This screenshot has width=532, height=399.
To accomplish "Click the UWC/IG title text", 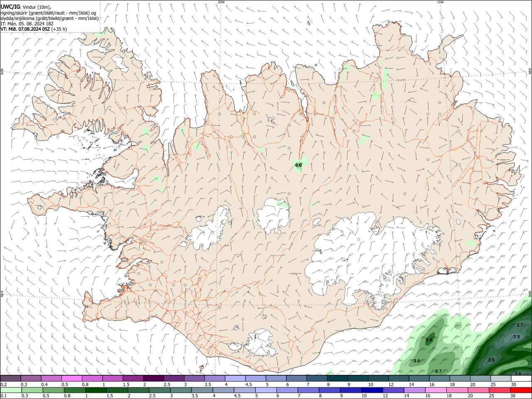I will (x=10, y=7).
